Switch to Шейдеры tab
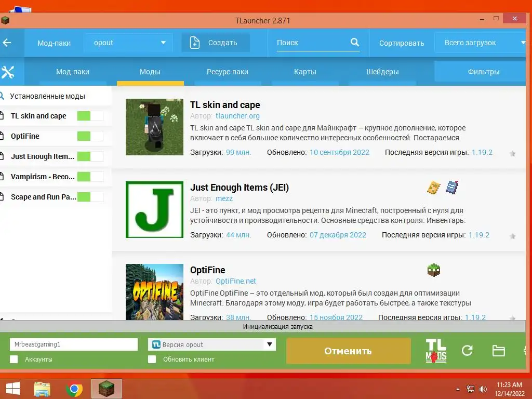The height and width of the screenshot is (399, 532). coord(382,72)
